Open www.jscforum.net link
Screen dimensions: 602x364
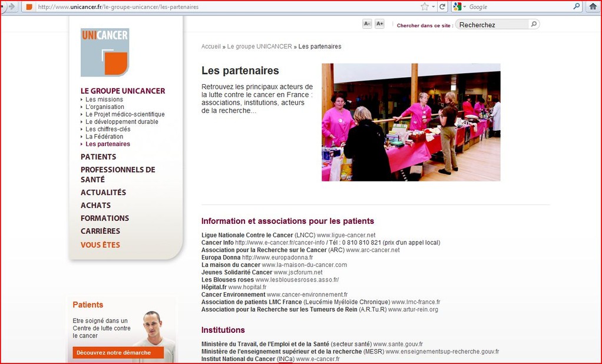pyautogui.click(x=298, y=272)
